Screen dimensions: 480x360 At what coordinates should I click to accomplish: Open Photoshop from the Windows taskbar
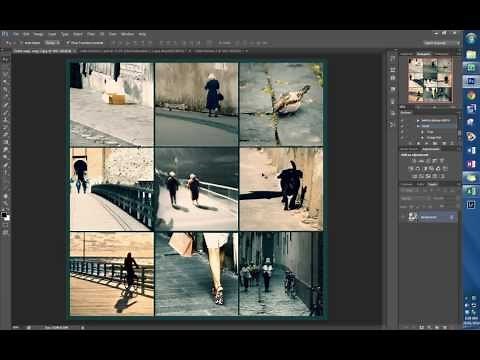pos(471,81)
